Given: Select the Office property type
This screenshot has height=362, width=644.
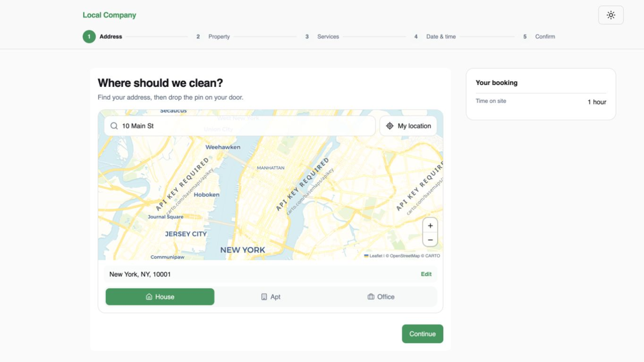Looking at the screenshot, I should pos(381,297).
